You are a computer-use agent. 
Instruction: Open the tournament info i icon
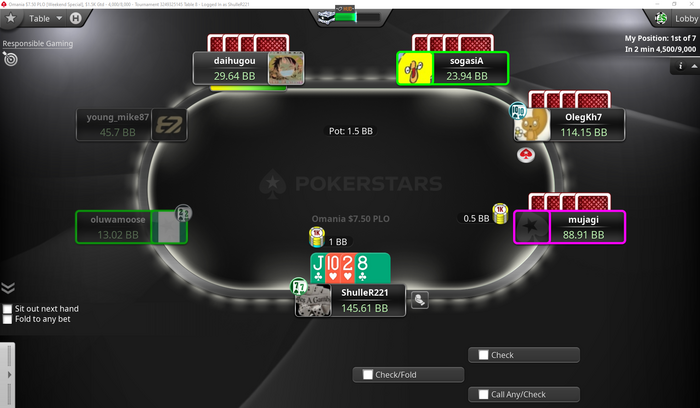(680, 66)
